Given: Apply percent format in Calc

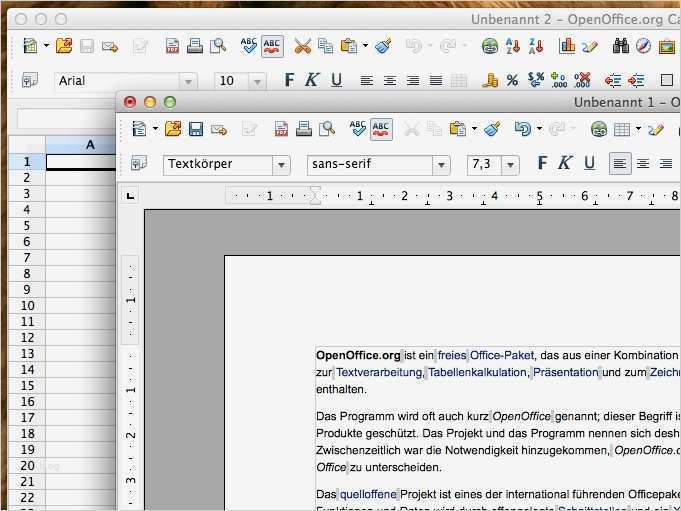Looking at the screenshot, I should 512,80.
